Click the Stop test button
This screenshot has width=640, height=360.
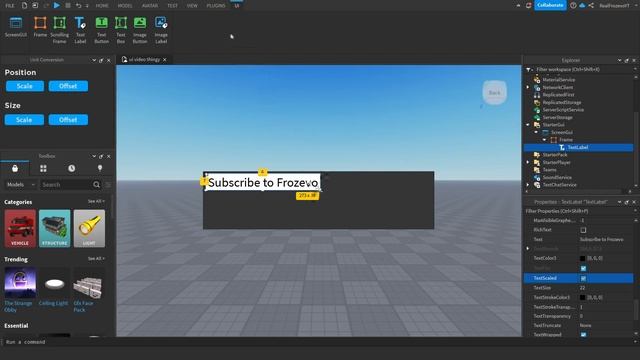coord(68,5)
